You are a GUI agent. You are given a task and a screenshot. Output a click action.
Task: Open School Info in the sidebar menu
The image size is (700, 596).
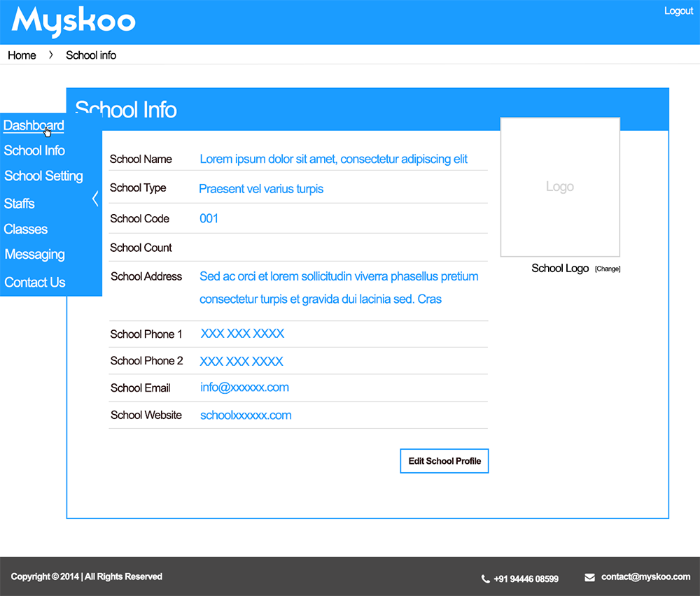tap(34, 150)
